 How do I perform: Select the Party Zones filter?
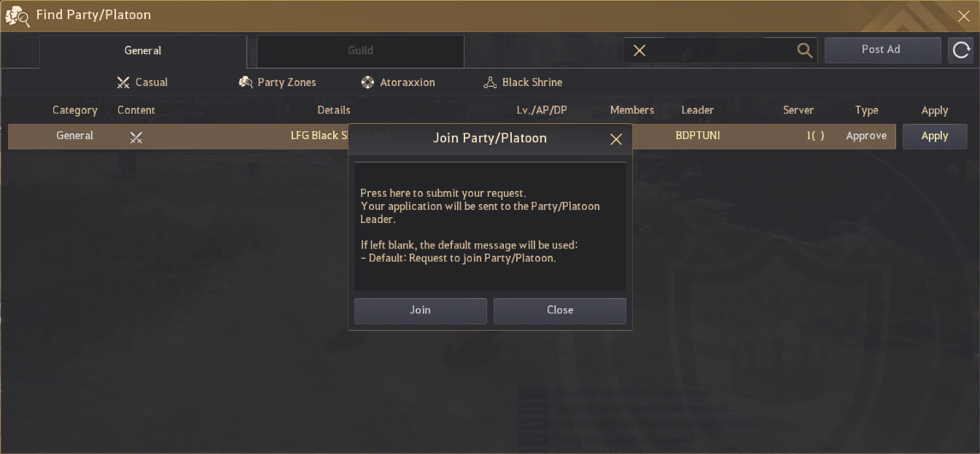(x=278, y=82)
